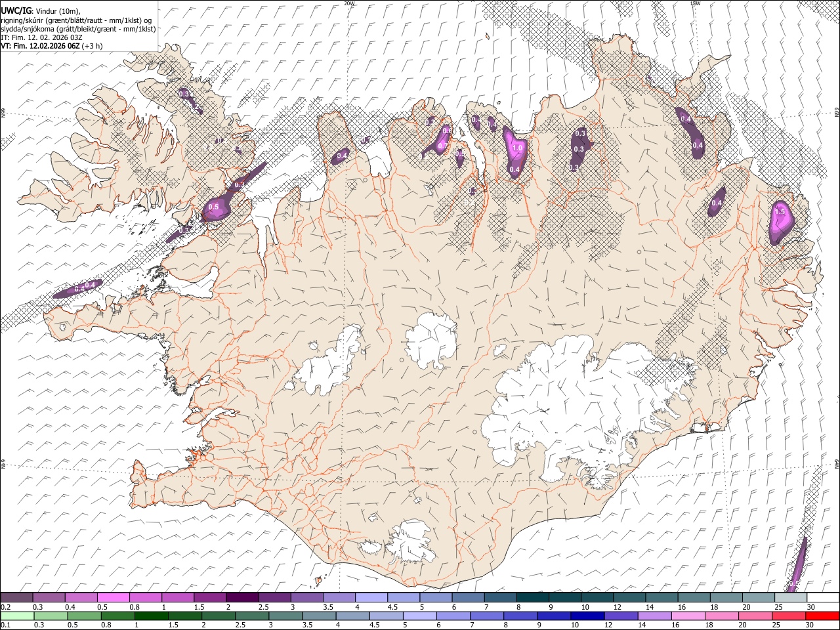Viewport: 840px width, 630px height.
Task: Click the "18" label in the purple legend row
Action: click(x=714, y=607)
